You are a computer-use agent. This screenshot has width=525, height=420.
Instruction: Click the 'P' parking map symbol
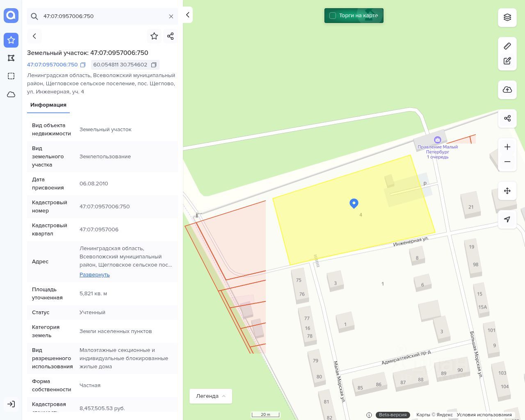tap(425, 183)
